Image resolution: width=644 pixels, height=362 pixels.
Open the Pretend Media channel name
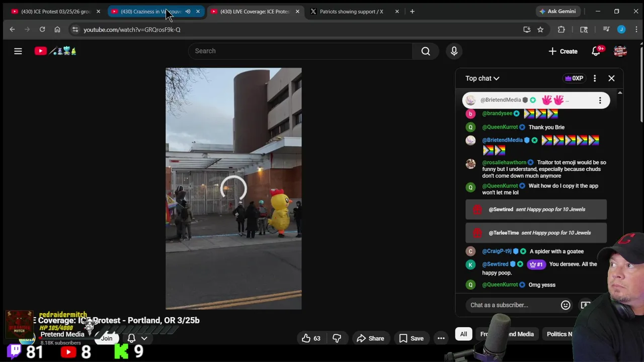pos(62,334)
